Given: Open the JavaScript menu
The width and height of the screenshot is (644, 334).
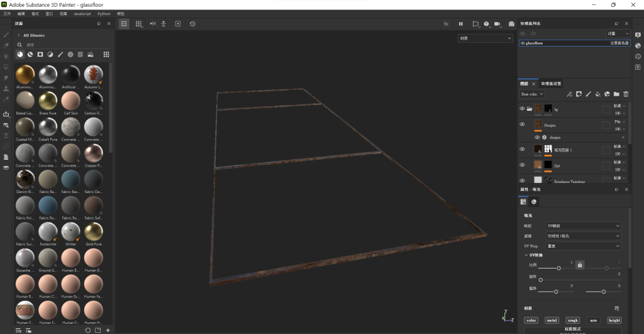Looking at the screenshot, I should click(82, 14).
